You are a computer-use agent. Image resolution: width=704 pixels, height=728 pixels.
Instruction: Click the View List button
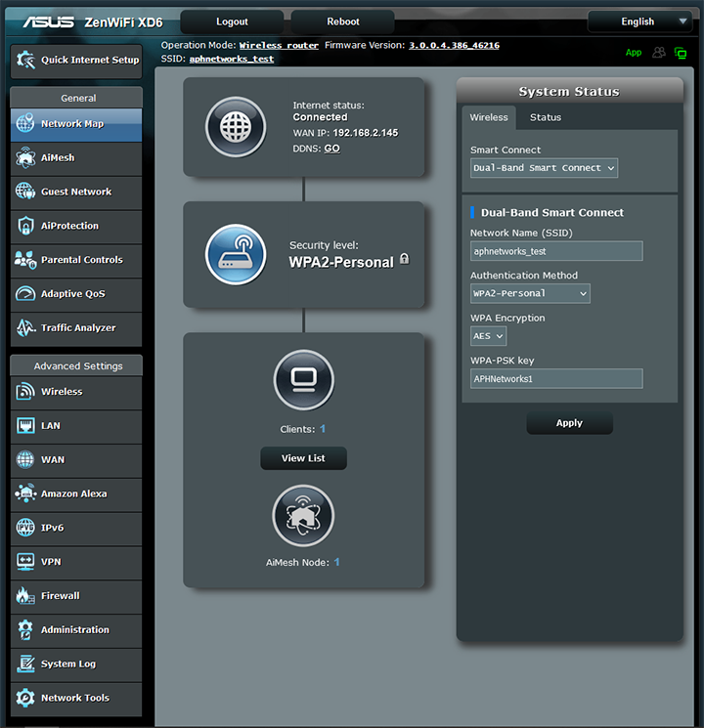(x=303, y=458)
